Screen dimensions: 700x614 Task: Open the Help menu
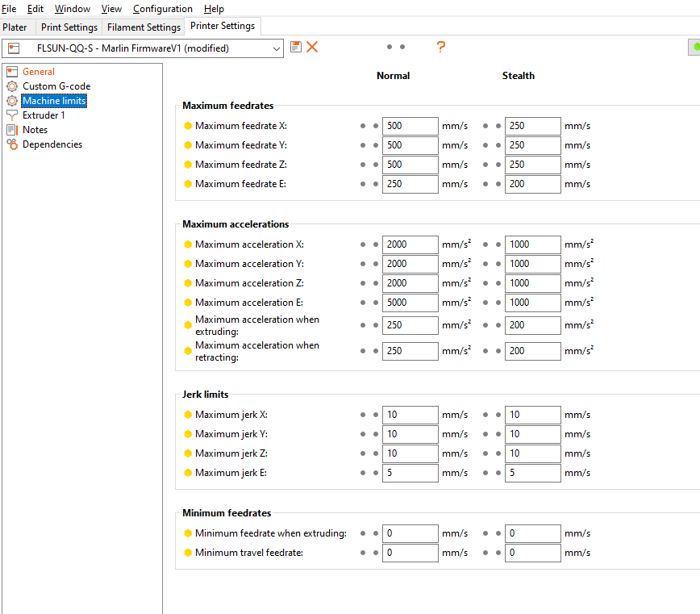(214, 9)
